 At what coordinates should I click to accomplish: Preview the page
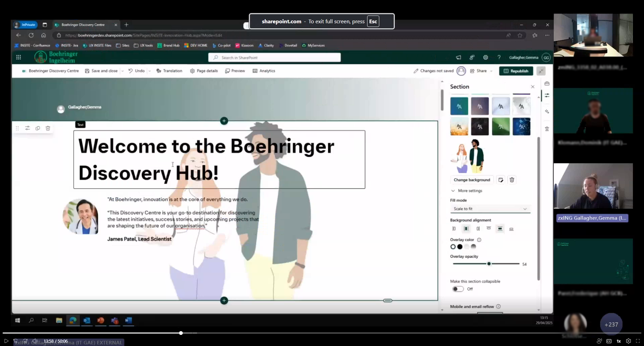(235, 71)
